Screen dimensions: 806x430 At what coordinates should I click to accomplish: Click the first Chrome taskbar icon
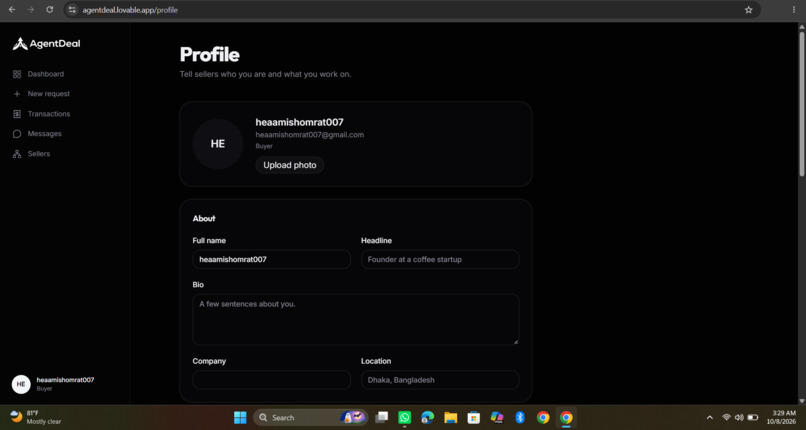point(543,417)
